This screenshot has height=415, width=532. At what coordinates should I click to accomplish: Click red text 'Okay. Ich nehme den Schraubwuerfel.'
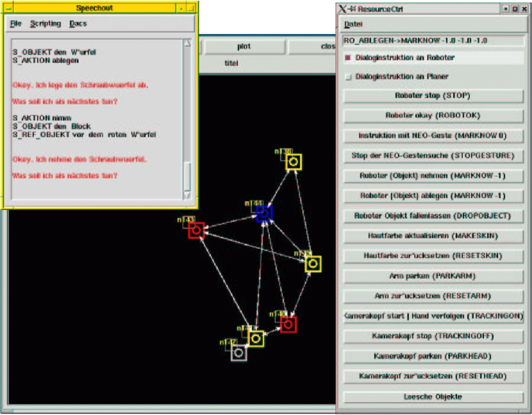pyautogui.click(x=79, y=159)
